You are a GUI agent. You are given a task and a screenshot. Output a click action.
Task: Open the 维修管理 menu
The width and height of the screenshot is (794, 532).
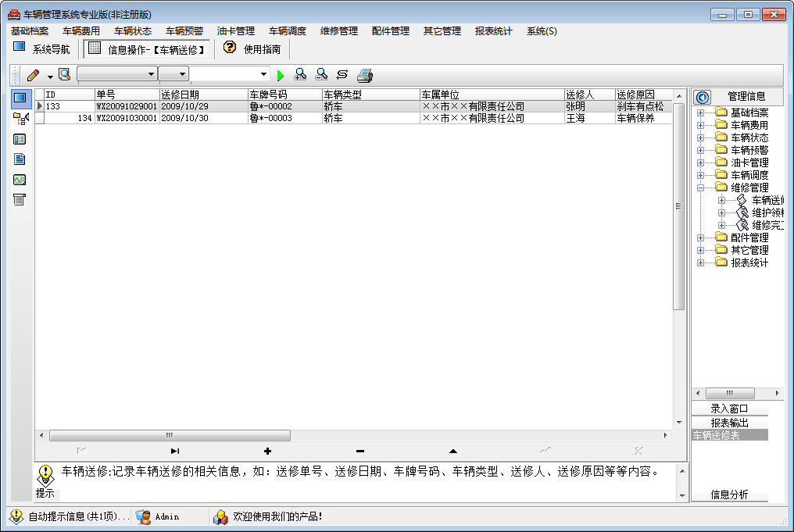tap(338, 31)
